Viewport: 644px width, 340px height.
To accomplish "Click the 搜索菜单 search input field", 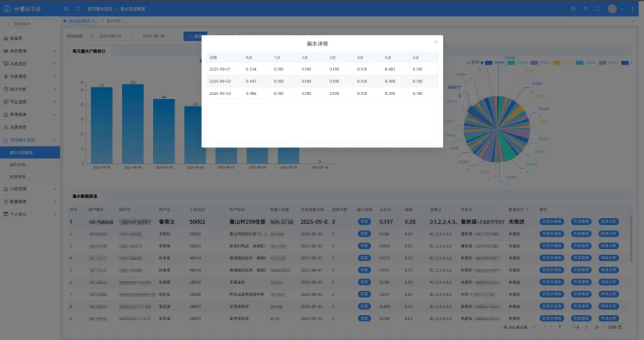I will pos(33,24).
